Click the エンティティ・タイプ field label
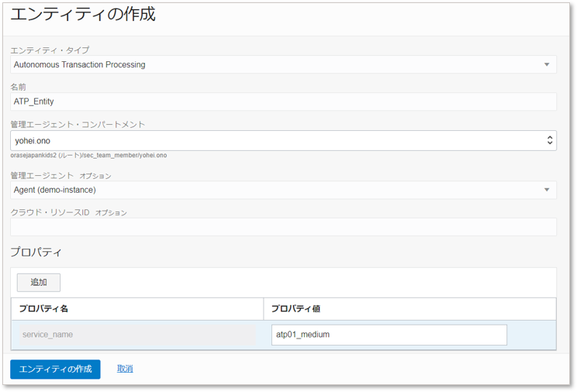Screen dimensions: 577x392 50,50
